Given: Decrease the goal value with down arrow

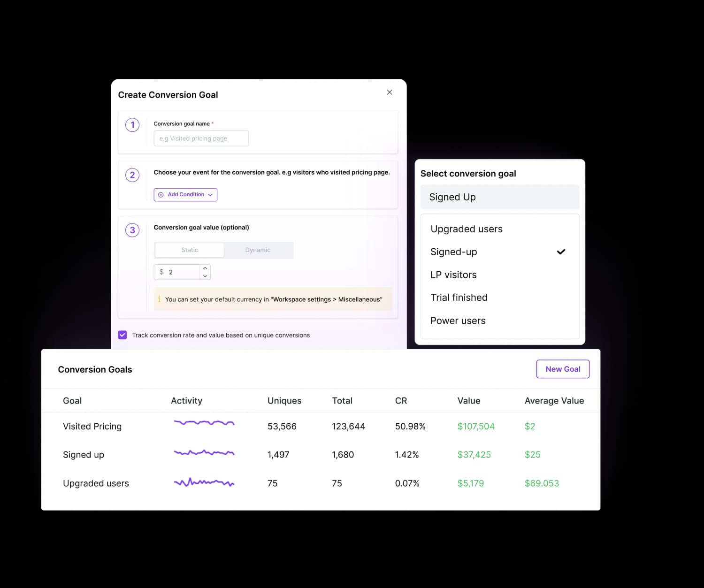Looking at the screenshot, I should click(205, 276).
